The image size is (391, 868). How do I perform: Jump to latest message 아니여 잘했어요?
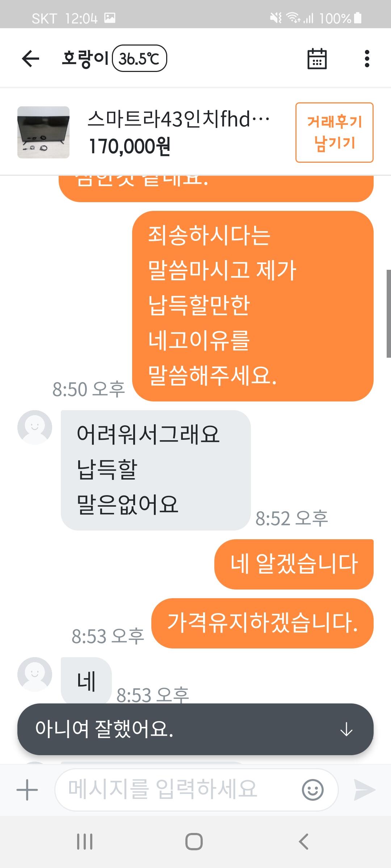[195, 729]
